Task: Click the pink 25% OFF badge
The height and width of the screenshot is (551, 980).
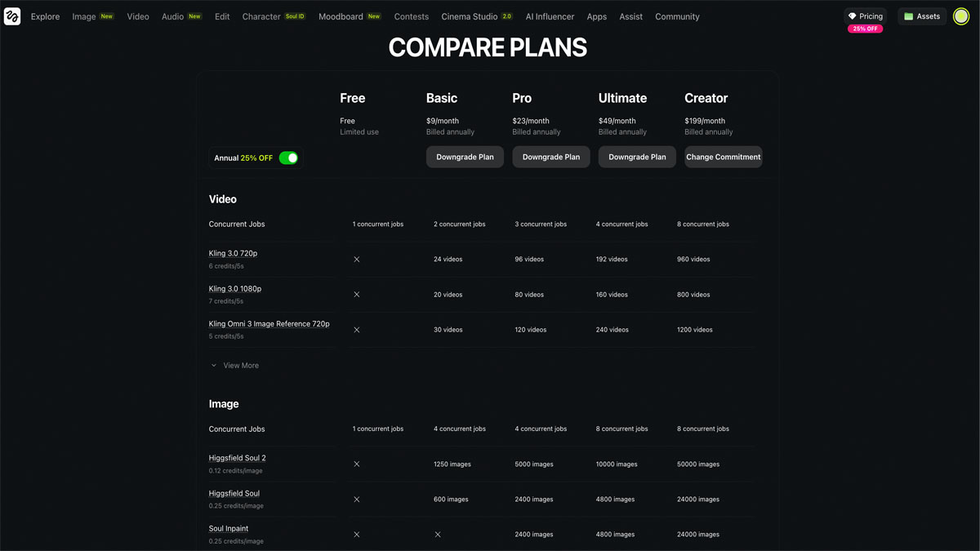Action: click(865, 27)
